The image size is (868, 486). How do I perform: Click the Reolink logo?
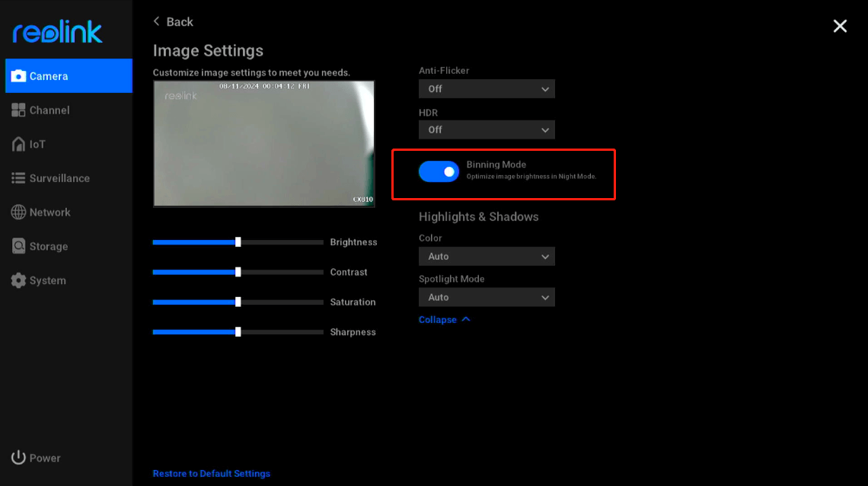[58, 32]
